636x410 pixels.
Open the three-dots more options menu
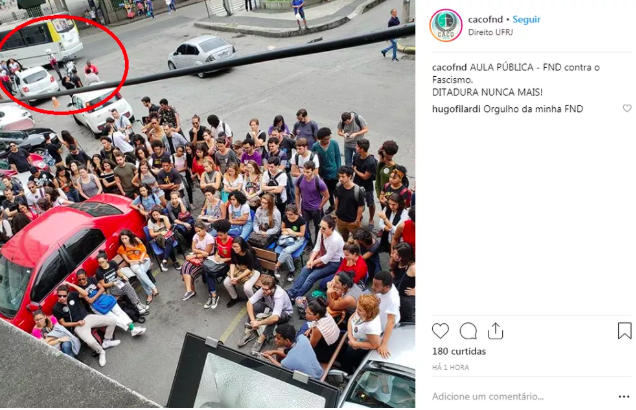click(624, 397)
